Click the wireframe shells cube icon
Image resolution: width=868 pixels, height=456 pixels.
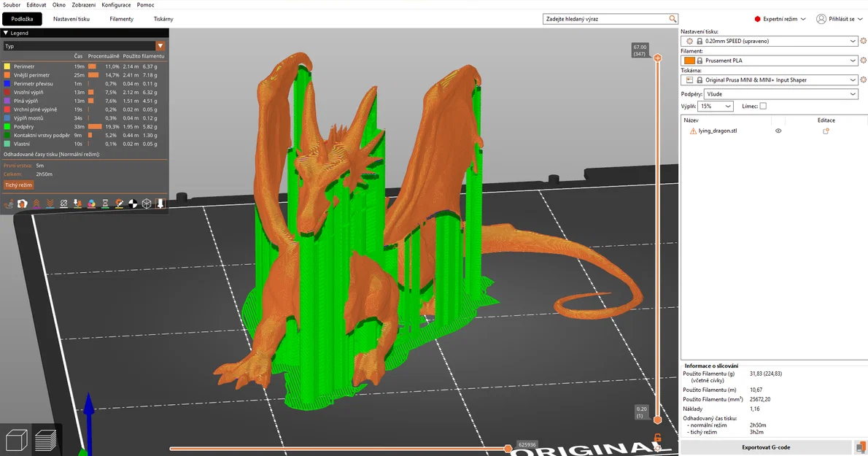pos(147,204)
